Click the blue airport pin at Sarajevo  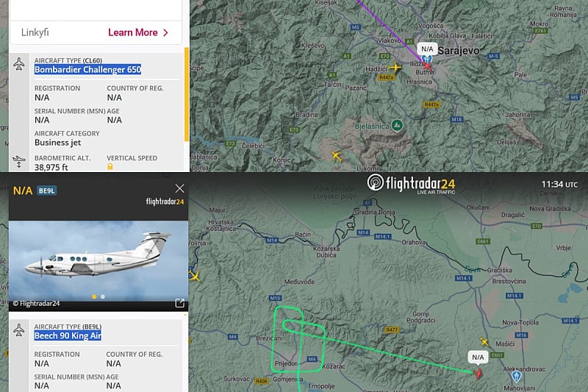point(426,59)
